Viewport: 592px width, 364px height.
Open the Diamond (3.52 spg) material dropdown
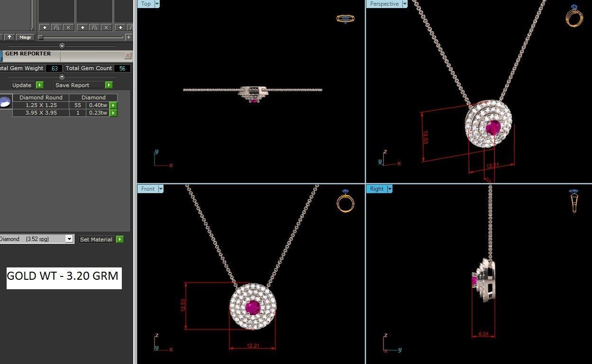click(x=69, y=239)
